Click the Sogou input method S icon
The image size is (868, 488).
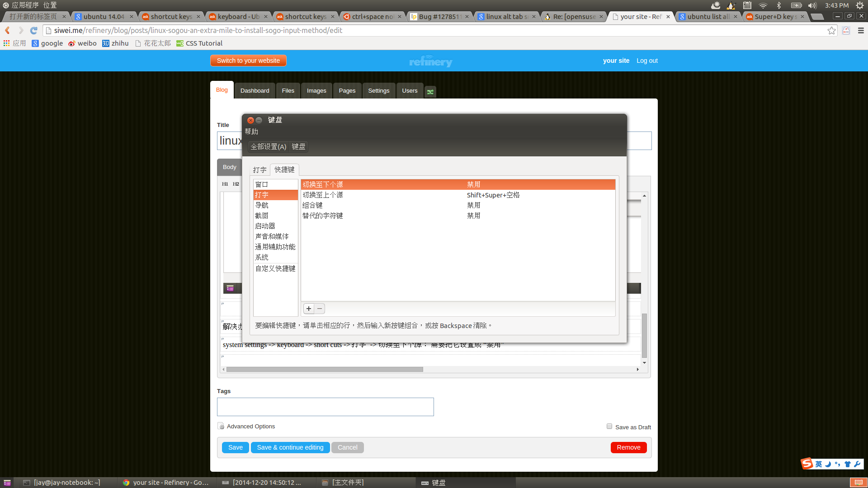[807, 464]
